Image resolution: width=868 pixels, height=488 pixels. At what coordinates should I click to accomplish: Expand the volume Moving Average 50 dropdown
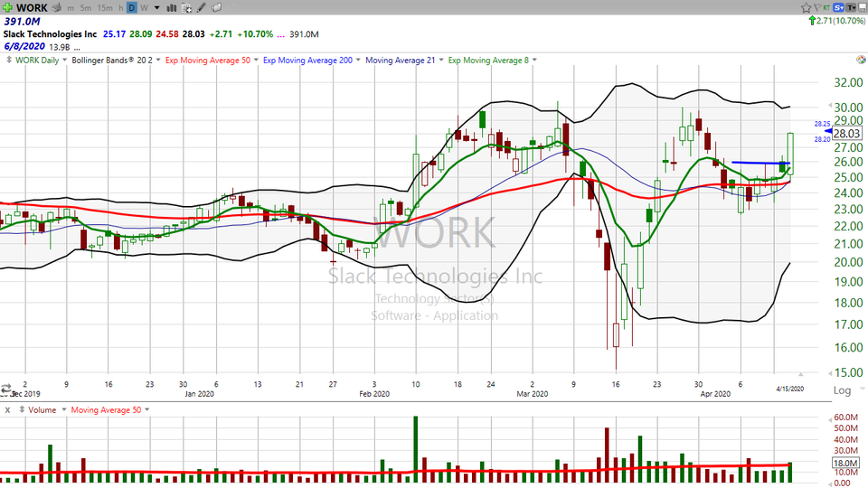[147, 410]
